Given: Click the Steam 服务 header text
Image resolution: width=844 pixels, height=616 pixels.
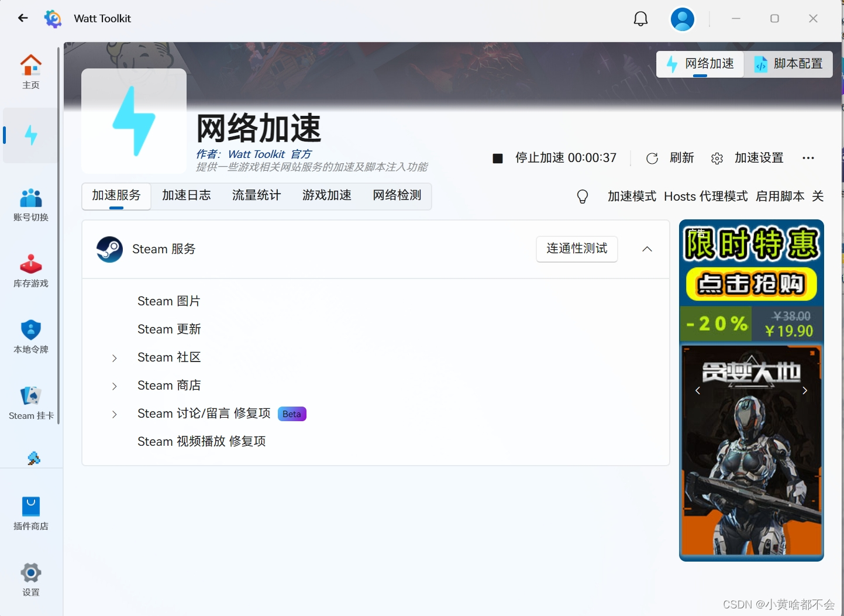Looking at the screenshot, I should click(164, 249).
